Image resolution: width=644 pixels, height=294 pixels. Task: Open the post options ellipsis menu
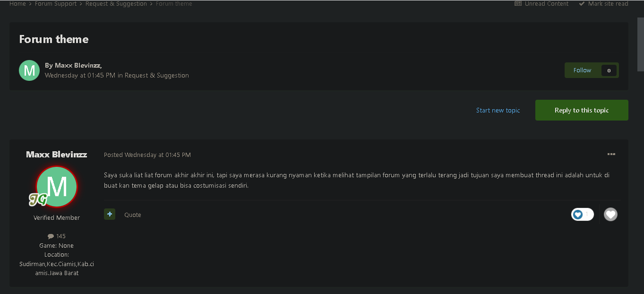611,155
